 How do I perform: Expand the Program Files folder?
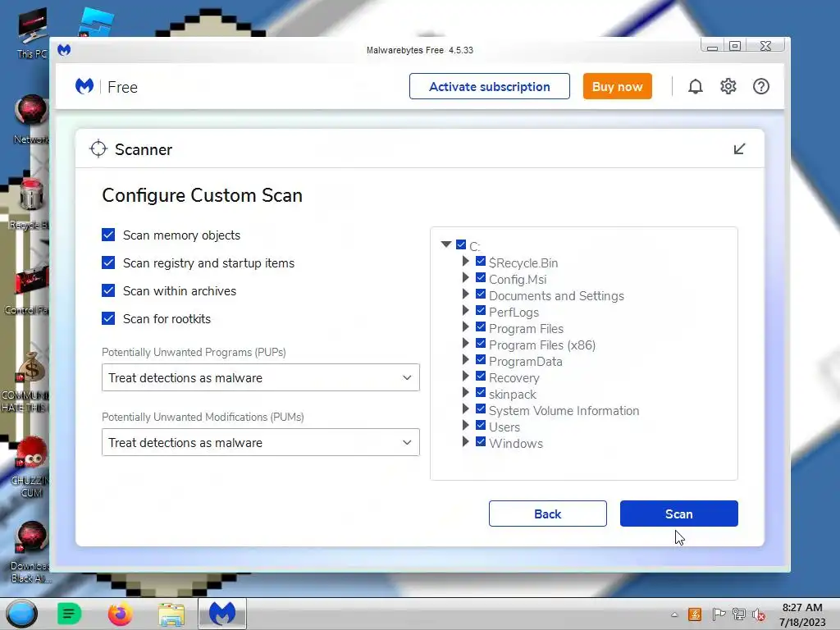tap(466, 326)
